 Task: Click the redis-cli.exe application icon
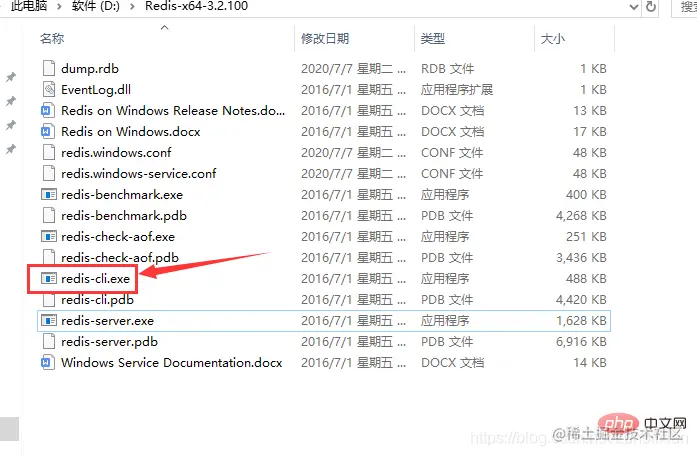[49, 279]
